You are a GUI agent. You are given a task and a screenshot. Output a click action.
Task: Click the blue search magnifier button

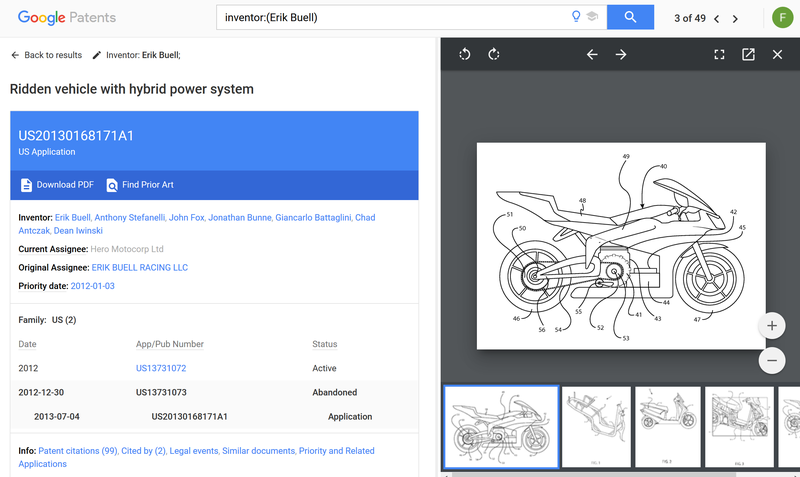pos(630,17)
